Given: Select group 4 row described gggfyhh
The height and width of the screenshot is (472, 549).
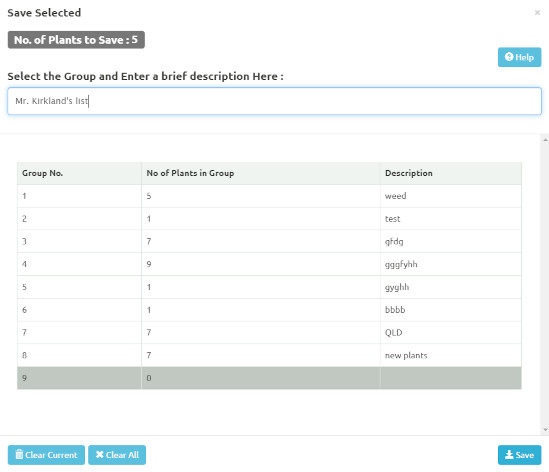Looking at the screenshot, I should [269, 264].
